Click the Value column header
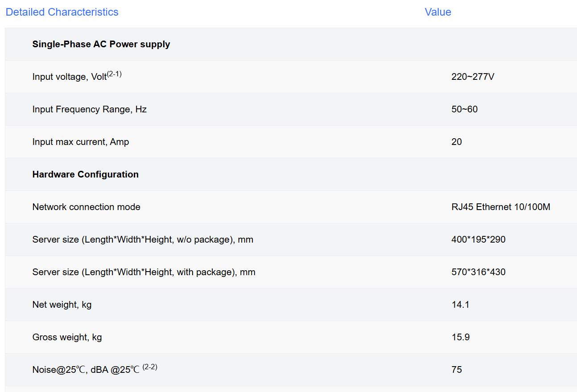Image resolution: width=577 pixels, height=392 pixels. click(x=437, y=12)
